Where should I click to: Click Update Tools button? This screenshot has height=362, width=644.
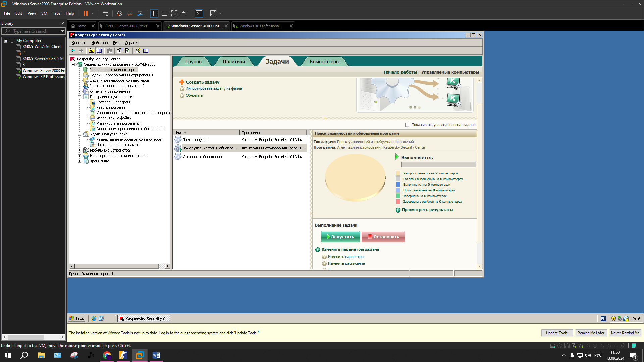coord(557,333)
